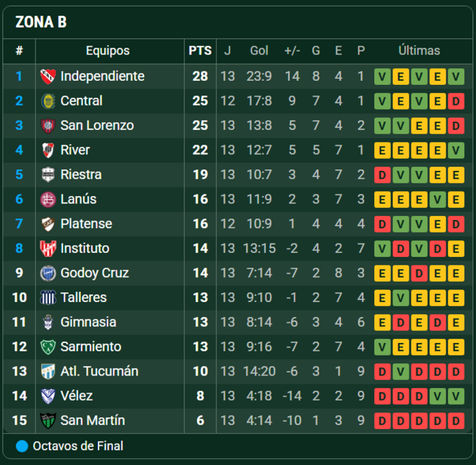Viewport: 476px width, 465px height.
Task: Click the Rosario Central crest icon
Action: click(x=48, y=101)
